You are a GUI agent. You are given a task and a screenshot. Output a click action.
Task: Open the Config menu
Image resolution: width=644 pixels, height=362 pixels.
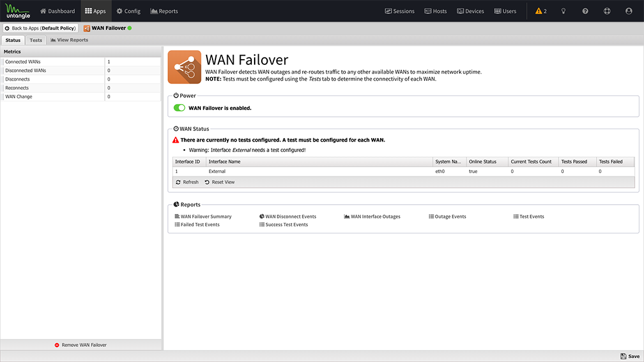pyautogui.click(x=129, y=11)
